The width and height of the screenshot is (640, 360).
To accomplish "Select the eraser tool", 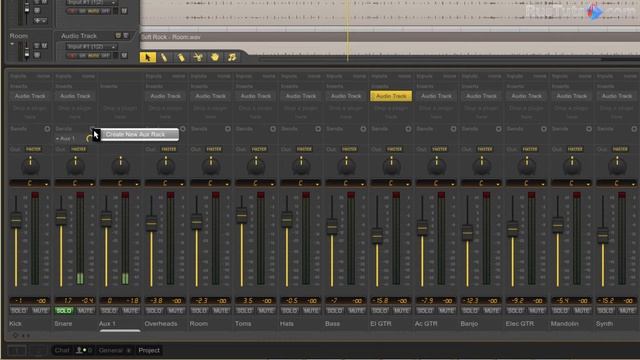I will click(181, 57).
